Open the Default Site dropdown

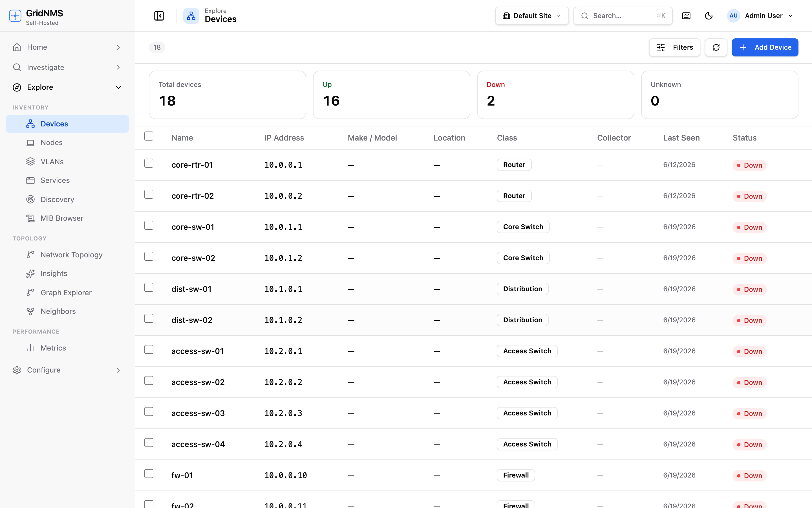click(x=532, y=16)
